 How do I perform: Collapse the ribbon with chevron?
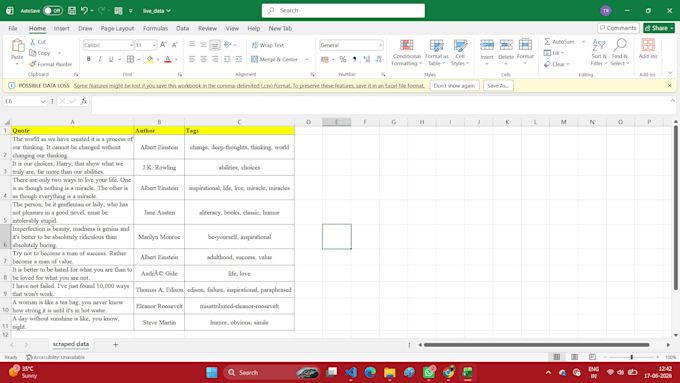click(670, 72)
